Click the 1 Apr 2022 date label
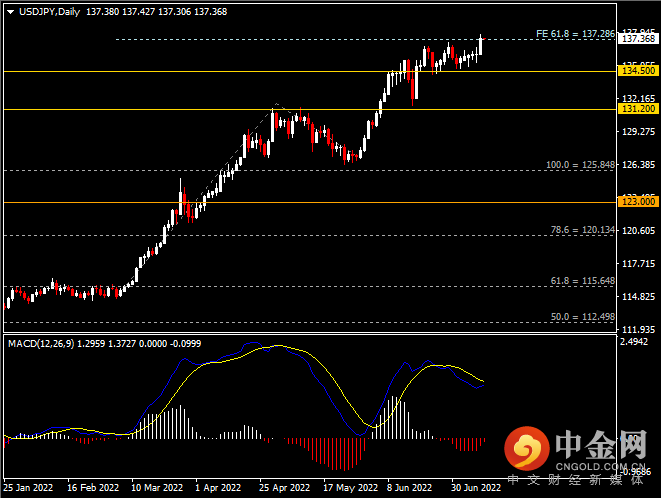Viewport: 661px width, 498px height. point(218,488)
